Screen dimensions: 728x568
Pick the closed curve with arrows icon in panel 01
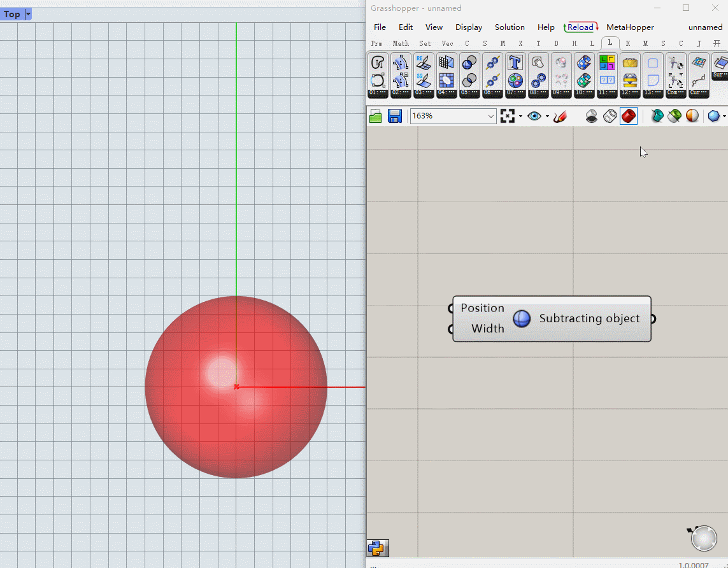tap(378, 62)
